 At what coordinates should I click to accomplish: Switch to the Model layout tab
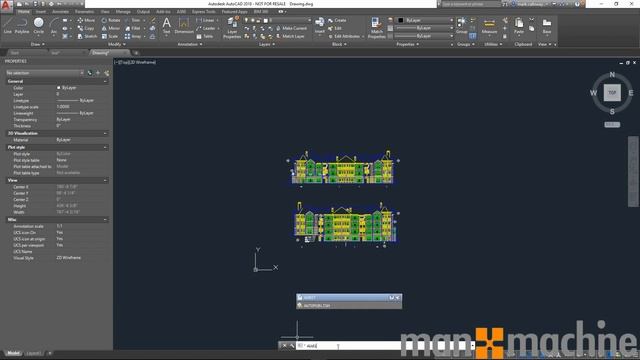(x=13, y=353)
